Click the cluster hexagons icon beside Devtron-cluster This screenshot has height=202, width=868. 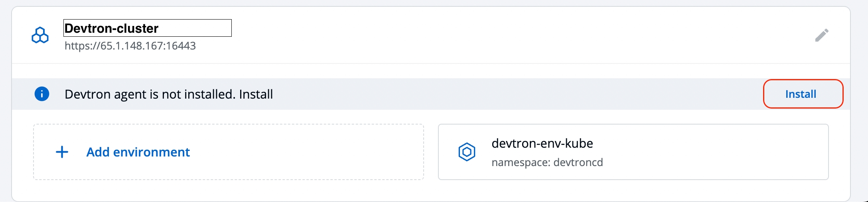40,35
